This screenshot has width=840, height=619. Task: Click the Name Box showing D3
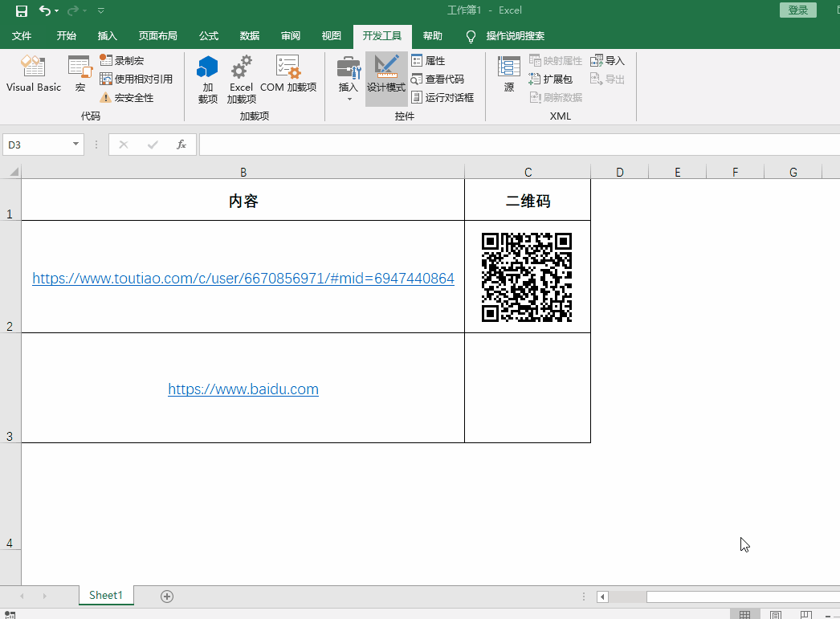pyautogui.click(x=36, y=145)
